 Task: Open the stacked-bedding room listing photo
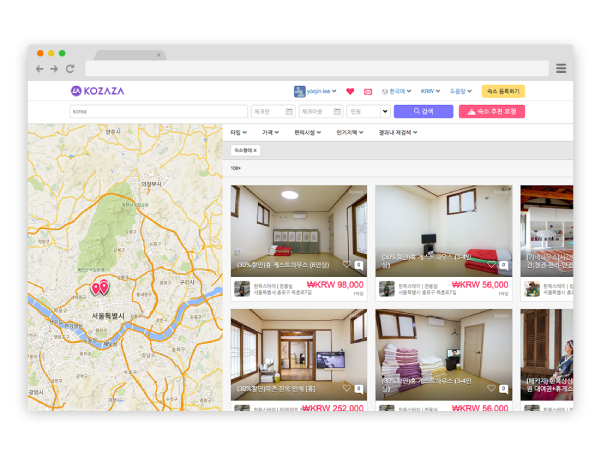443,355
